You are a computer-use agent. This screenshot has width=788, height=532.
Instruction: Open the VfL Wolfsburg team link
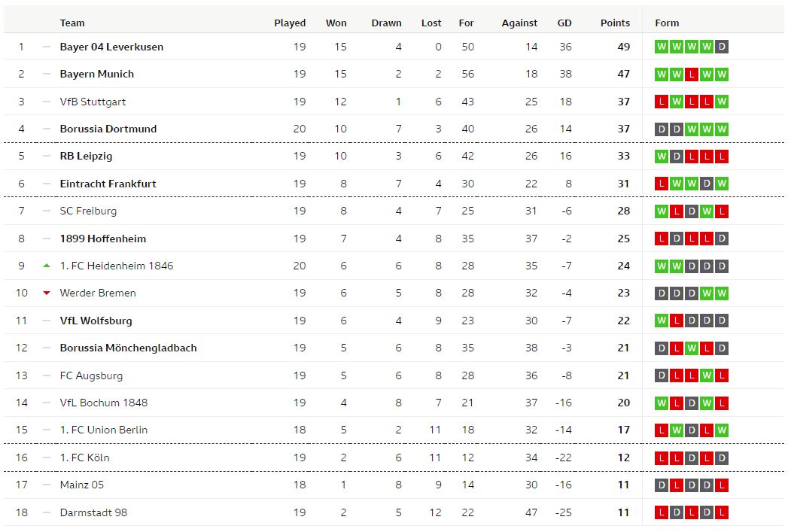coord(96,321)
